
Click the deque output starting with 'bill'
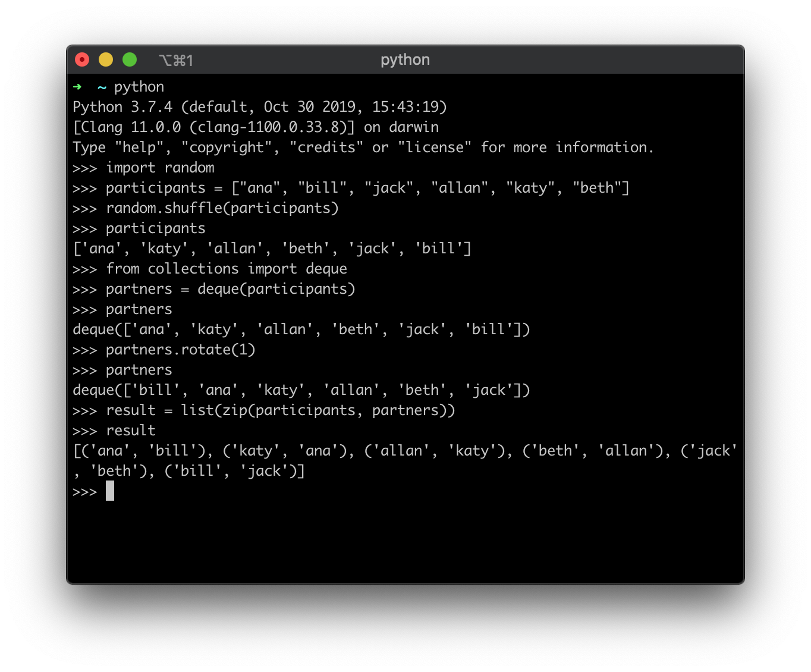tap(301, 390)
